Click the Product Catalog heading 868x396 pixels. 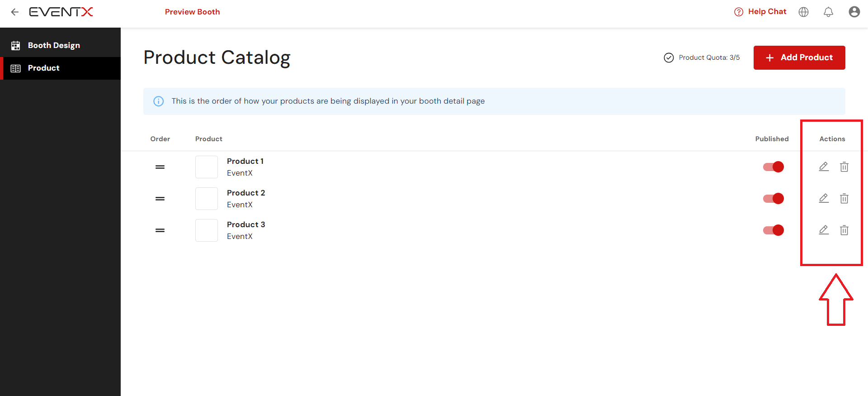pyautogui.click(x=217, y=57)
